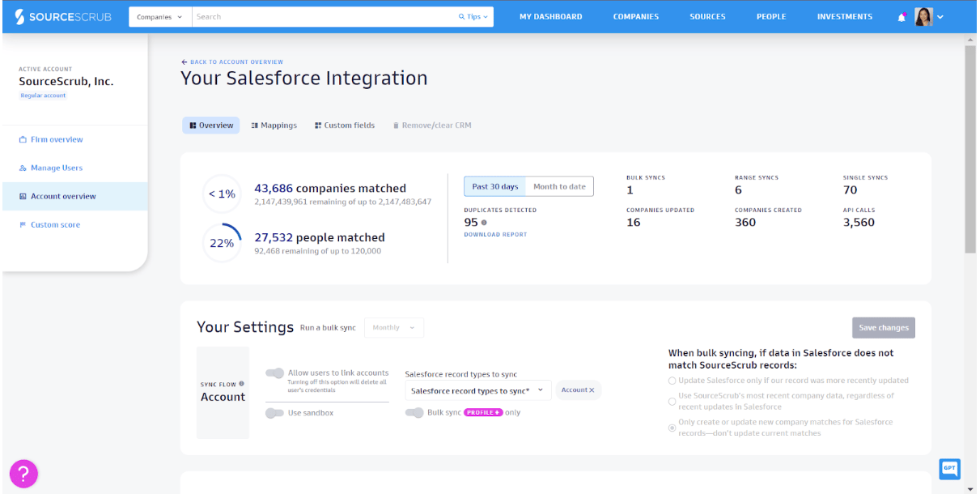The width and height of the screenshot is (980, 494).
Task: Expand the Monthly bulk sync dropdown
Action: click(x=394, y=328)
